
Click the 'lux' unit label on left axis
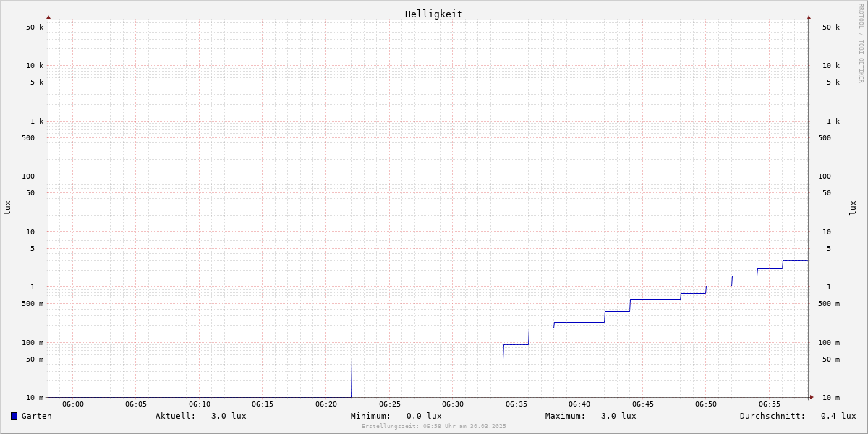[7, 208]
